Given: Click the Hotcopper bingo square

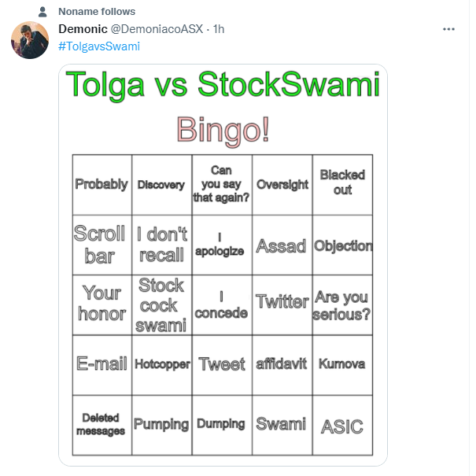Looking at the screenshot, I should click(x=162, y=365).
